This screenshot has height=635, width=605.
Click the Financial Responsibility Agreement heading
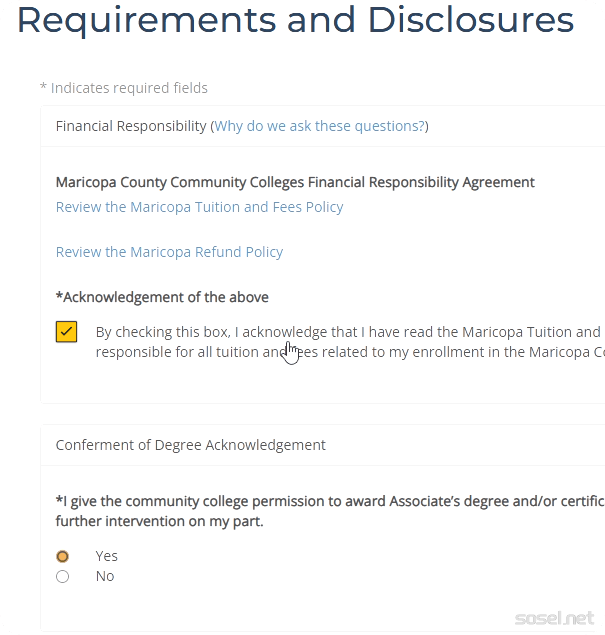point(295,182)
